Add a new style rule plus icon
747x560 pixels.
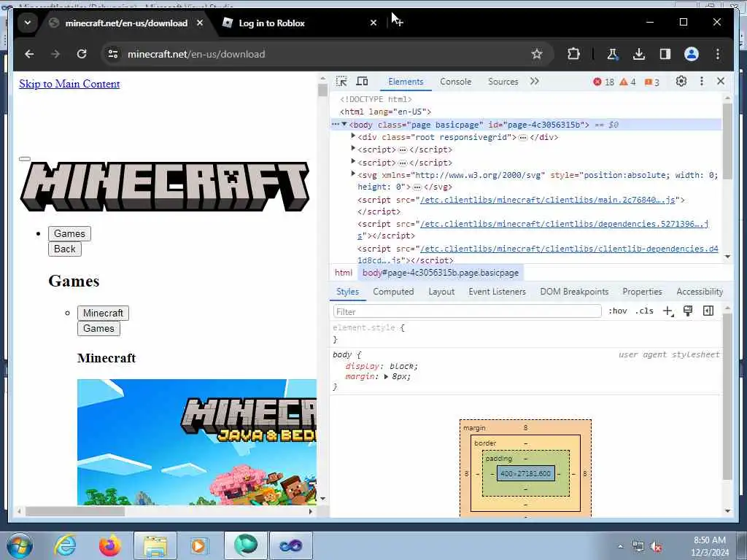pyautogui.click(x=668, y=311)
